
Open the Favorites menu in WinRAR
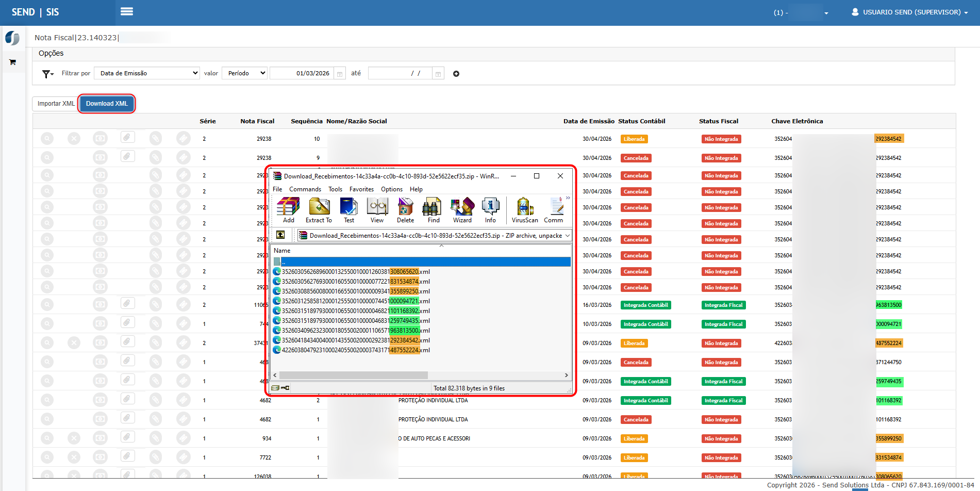361,189
